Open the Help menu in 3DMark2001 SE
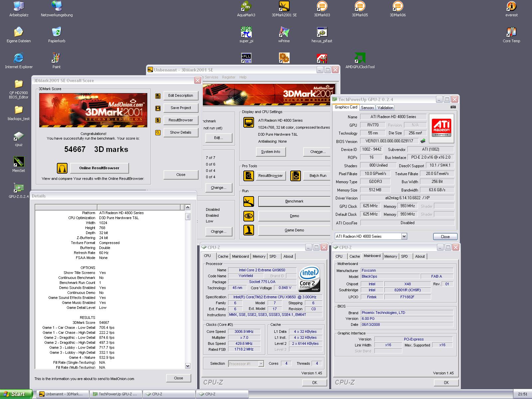This screenshot has height=399, width=532. (x=243, y=77)
